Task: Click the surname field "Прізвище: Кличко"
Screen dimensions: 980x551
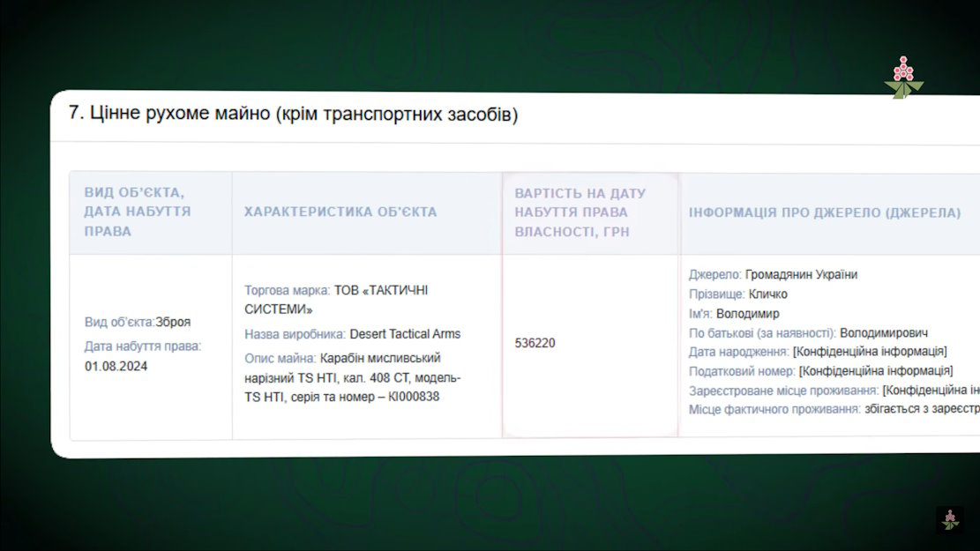Action: click(737, 294)
